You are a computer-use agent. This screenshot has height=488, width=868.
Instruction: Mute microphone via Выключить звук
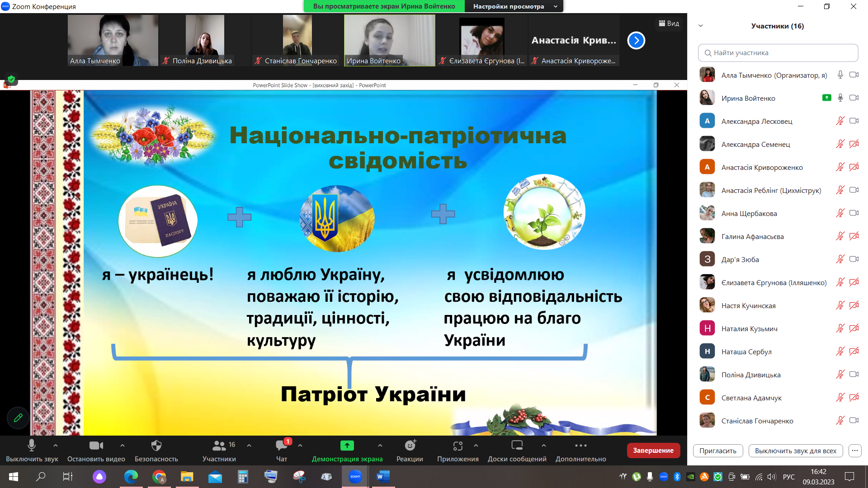32,446
